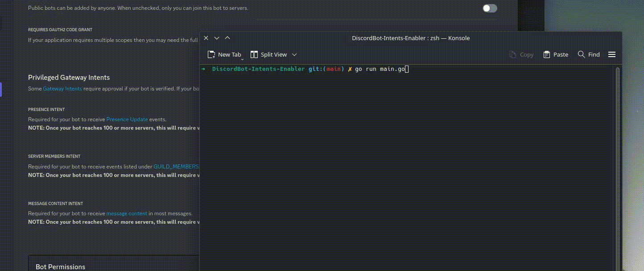Viewport: 644px width, 271px height.
Task: Click the Bot Permissions heading
Action: pyautogui.click(x=60, y=267)
